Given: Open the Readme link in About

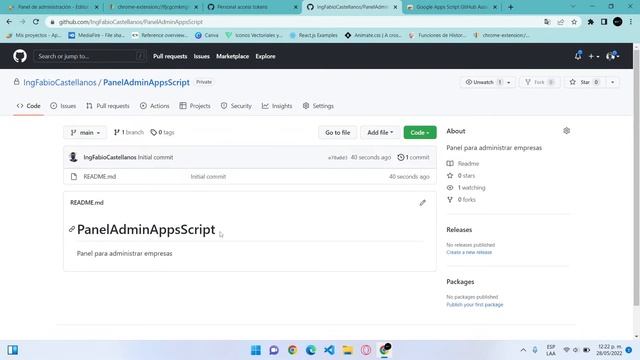Looking at the screenshot, I should click(x=463, y=163).
